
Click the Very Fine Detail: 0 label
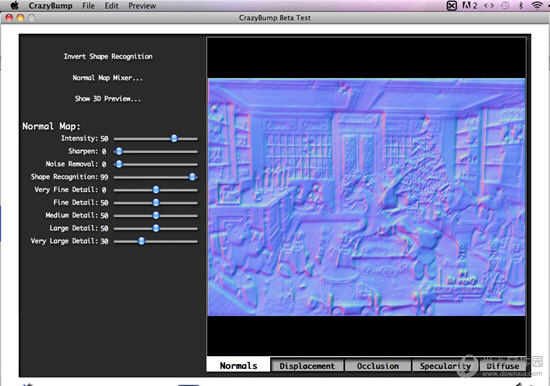(70, 190)
